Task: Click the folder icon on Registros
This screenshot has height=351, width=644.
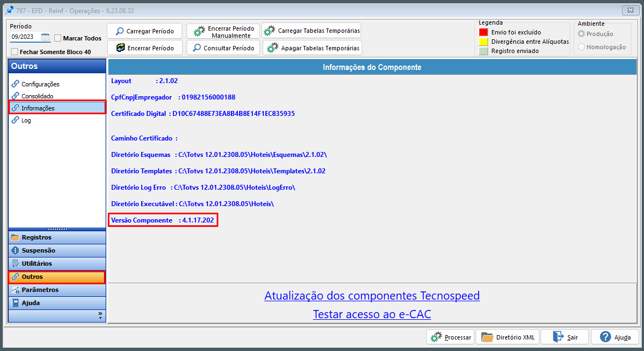Action: [x=15, y=237]
